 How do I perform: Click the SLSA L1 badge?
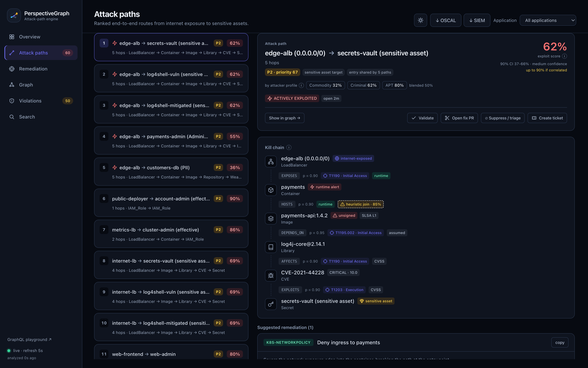369,215
